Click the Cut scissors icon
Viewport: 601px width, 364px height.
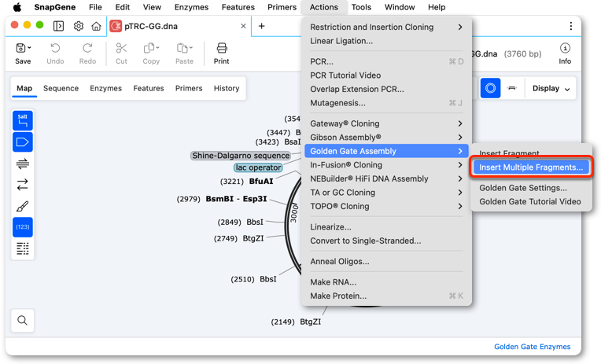pos(121,48)
